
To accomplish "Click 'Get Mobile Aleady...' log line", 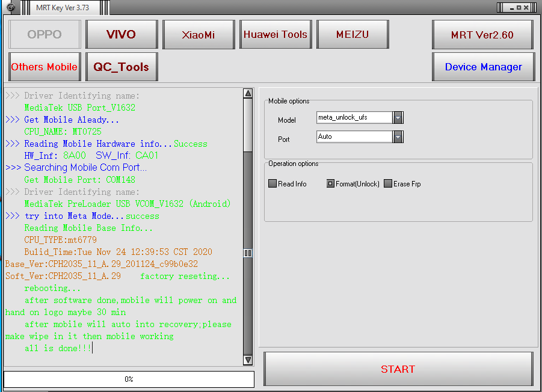I will (x=62, y=120).
